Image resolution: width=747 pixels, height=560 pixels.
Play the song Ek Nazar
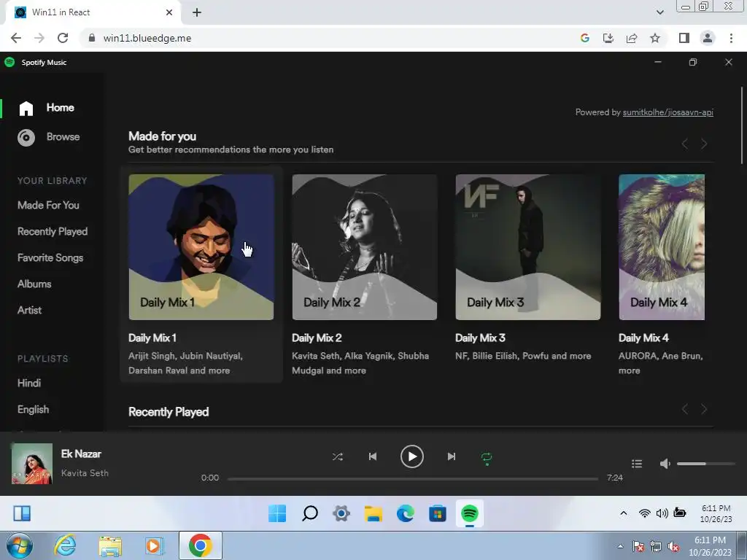[412, 456]
